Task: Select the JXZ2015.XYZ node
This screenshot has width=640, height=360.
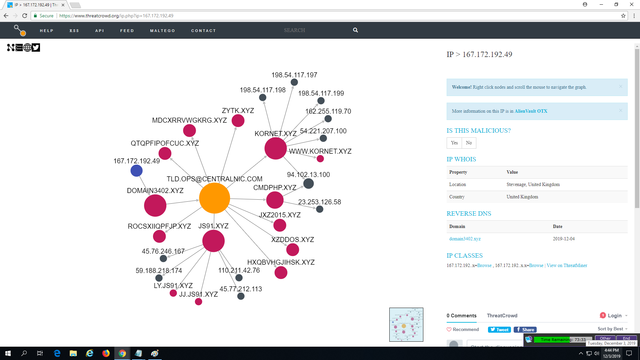Action: 280,225
